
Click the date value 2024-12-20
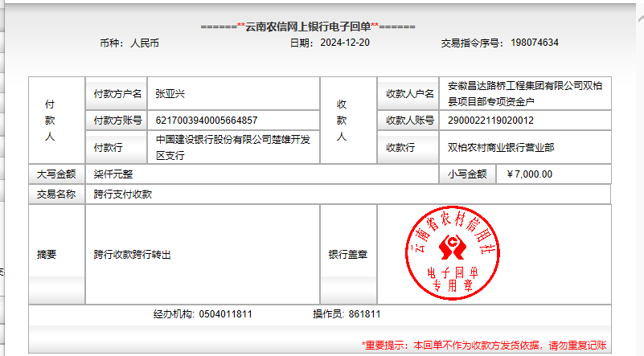(x=344, y=43)
